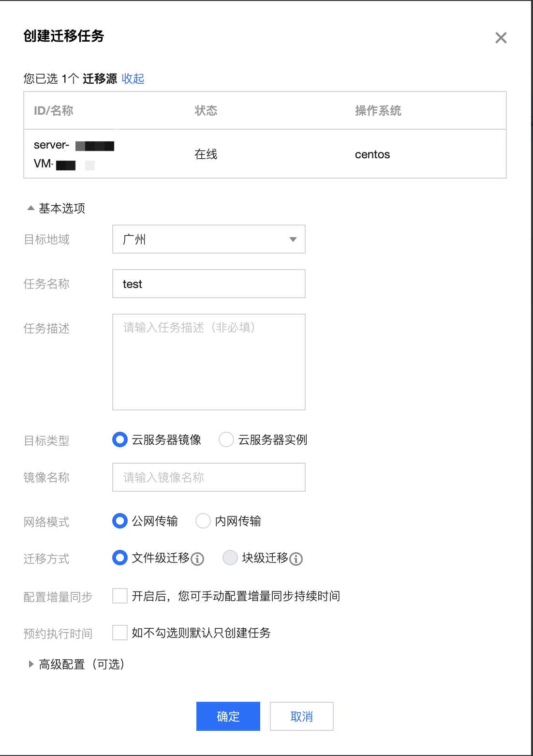The width and height of the screenshot is (533, 756).
Task: Click the 收起 link
Action: click(x=133, y=78)
